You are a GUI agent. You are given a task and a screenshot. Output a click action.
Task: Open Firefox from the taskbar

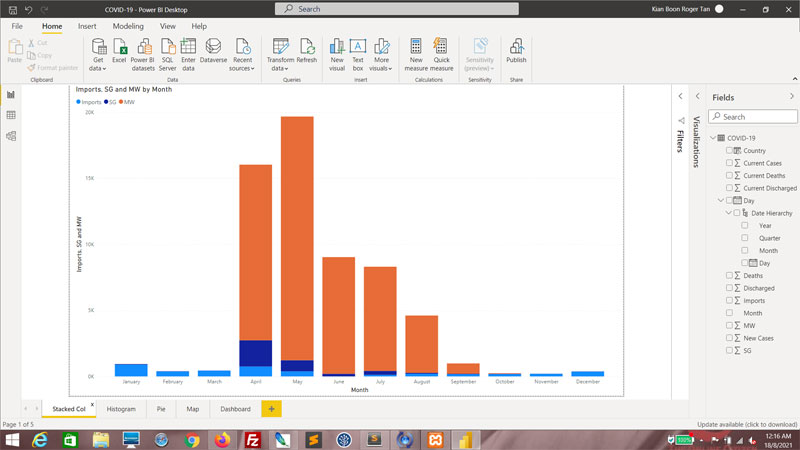(222, 440)
